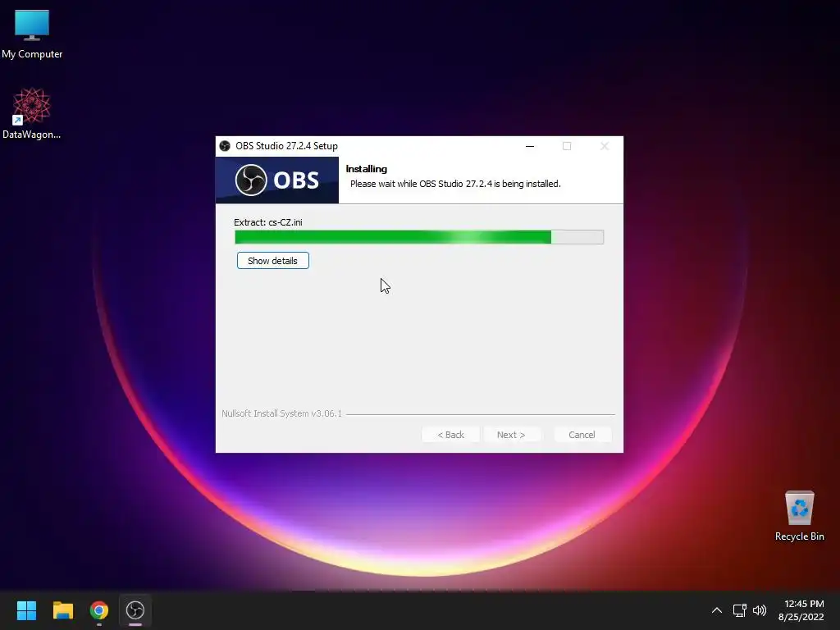
Task: Open the clock showing 12:45 PM
Action: click(x=801, y=610)
